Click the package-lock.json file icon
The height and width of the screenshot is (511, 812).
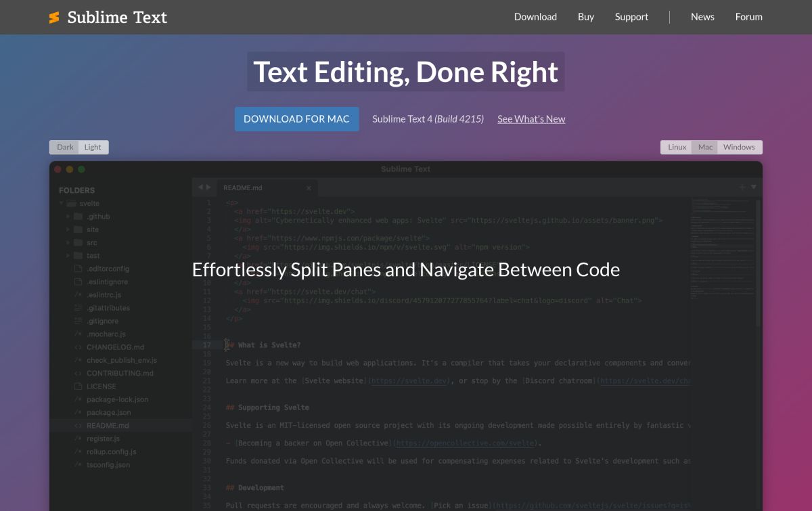(x=78, y=399)
